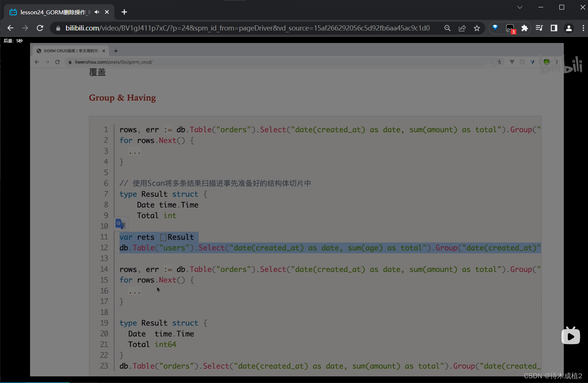This screenshot has width=588, height=383.
Task: Click the inner browser forward arrow
Action: (x=47, y=62)
